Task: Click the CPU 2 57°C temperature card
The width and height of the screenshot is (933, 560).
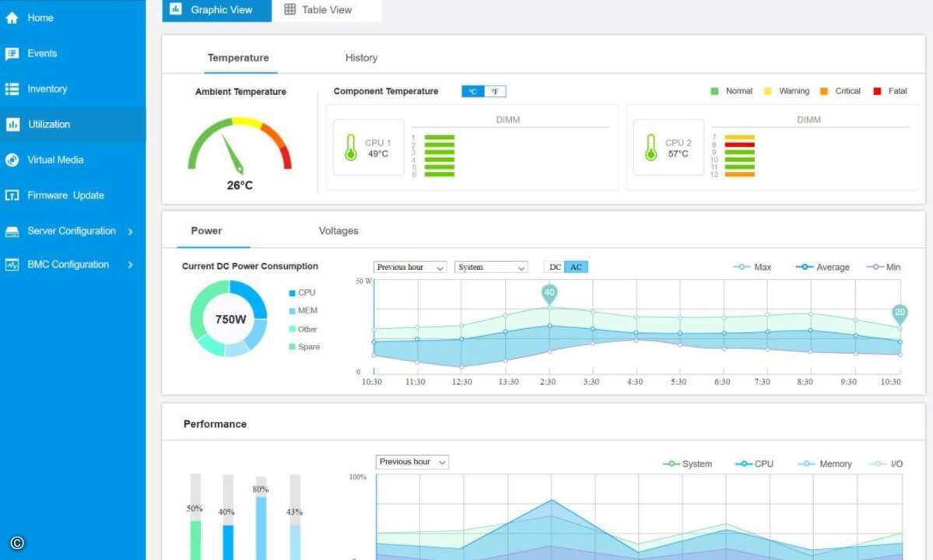Action: click(668, 148)
